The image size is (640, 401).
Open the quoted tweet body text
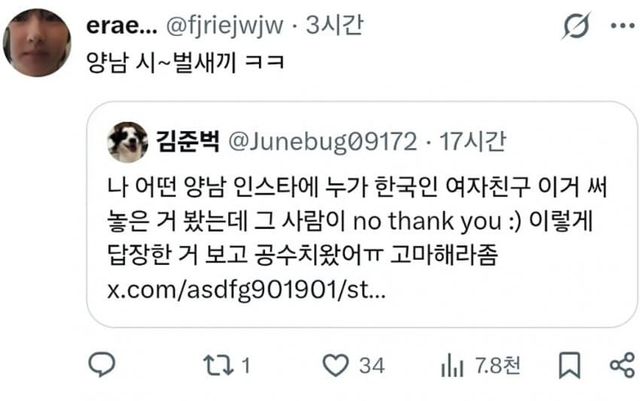tap(357, 221)
